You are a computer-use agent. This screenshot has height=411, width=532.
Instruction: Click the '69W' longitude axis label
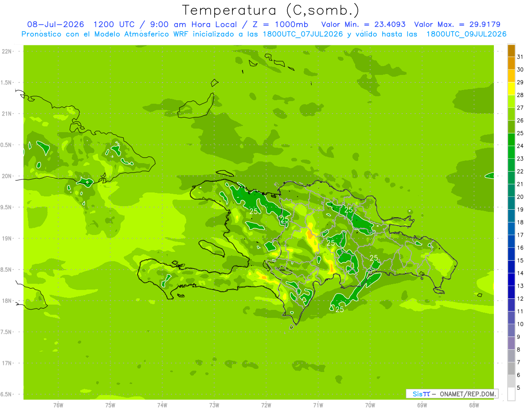422,405
